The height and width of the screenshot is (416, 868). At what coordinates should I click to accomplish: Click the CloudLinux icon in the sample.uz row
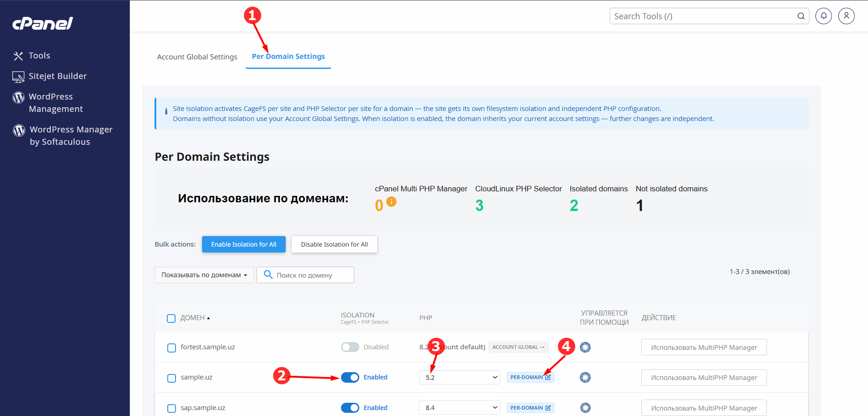(585, 377)
